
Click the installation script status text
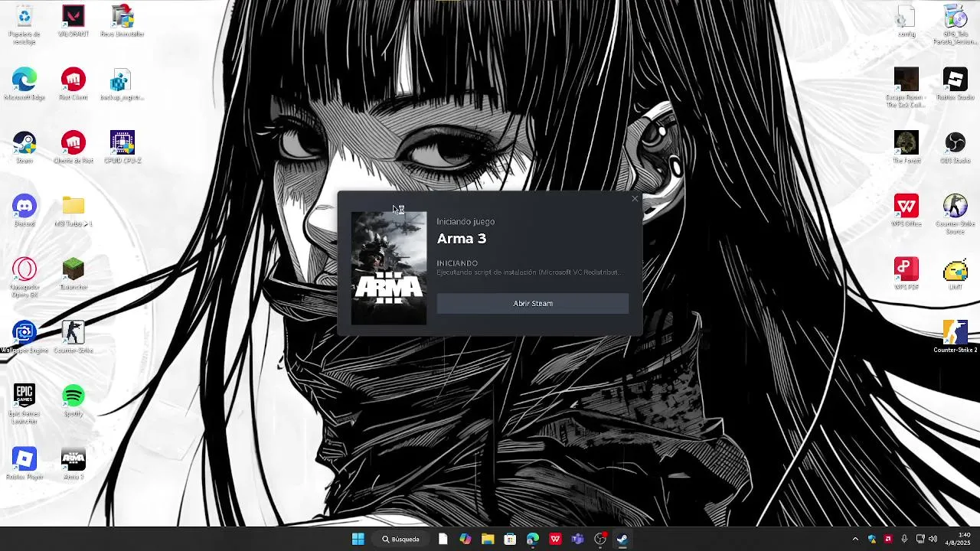[x=529, y=272]
